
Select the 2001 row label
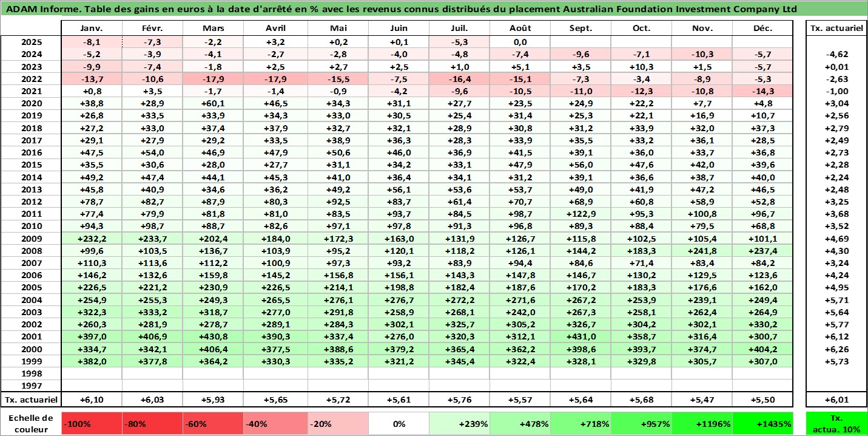(x=31, y=336)
